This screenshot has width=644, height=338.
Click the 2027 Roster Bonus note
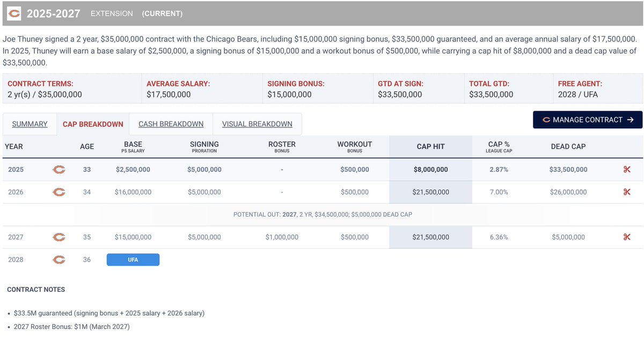click(72, 327)
